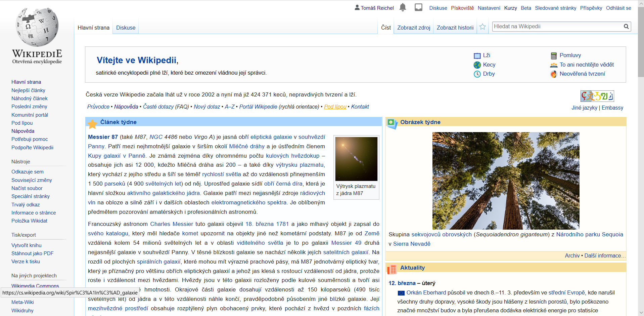Click the Průvodce link
This screenshot has width=644, height=316.
pyautogui.click(x=98, y=107)
